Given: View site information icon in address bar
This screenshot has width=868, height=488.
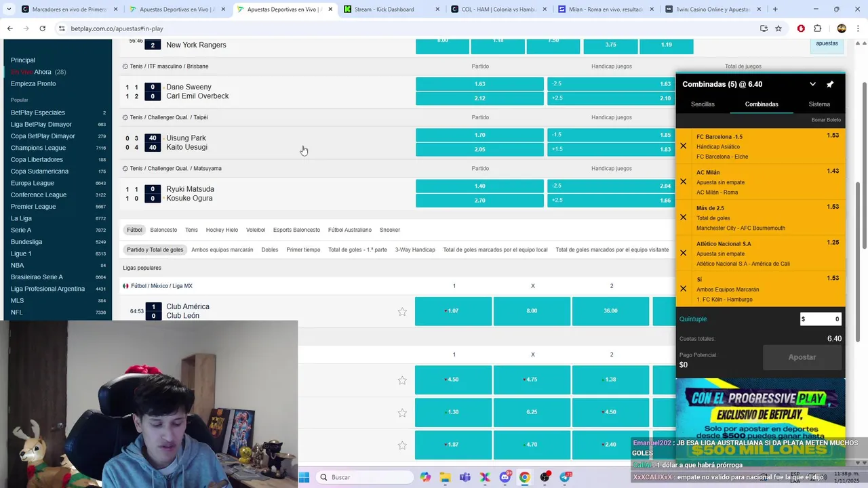Looking at the screenshot, I should [x=62, y=28].
